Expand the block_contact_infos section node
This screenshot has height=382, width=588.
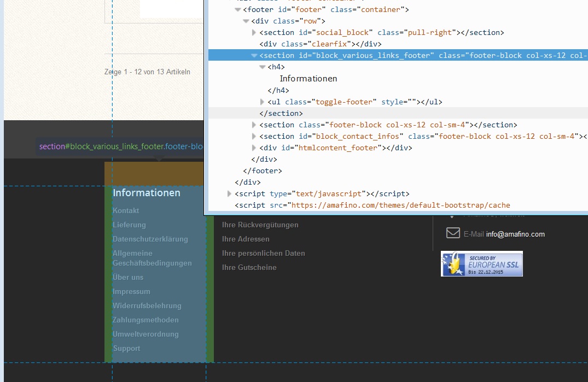point(254,137)
